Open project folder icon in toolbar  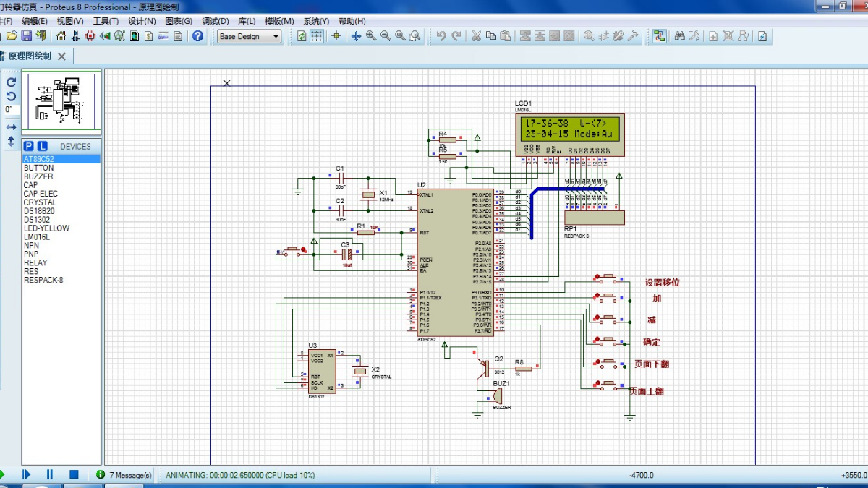(x=12, y=36)
